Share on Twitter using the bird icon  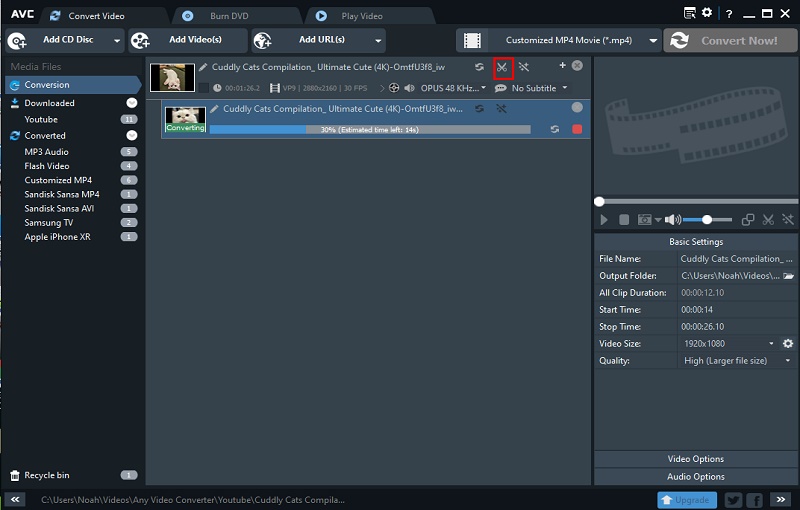click(733, 500)
